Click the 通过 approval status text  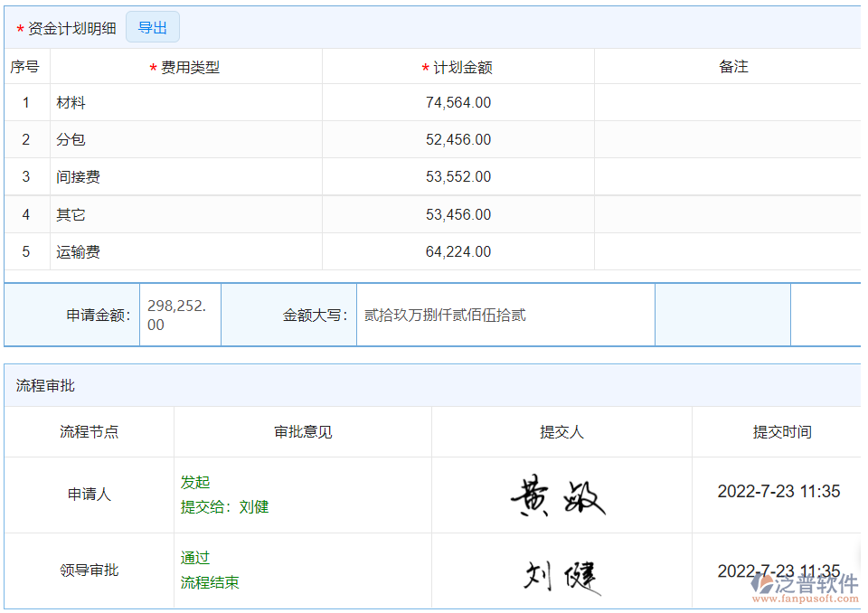pos(195,558)
